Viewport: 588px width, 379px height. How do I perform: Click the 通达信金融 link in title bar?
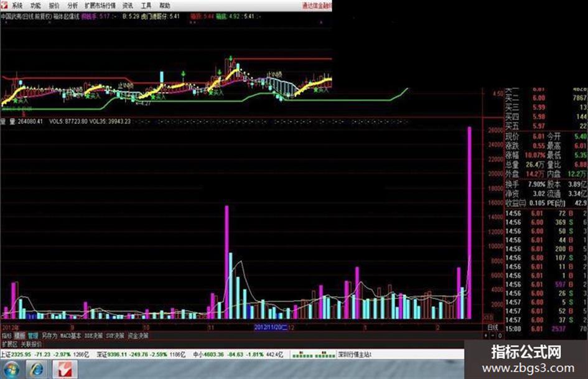317,6
